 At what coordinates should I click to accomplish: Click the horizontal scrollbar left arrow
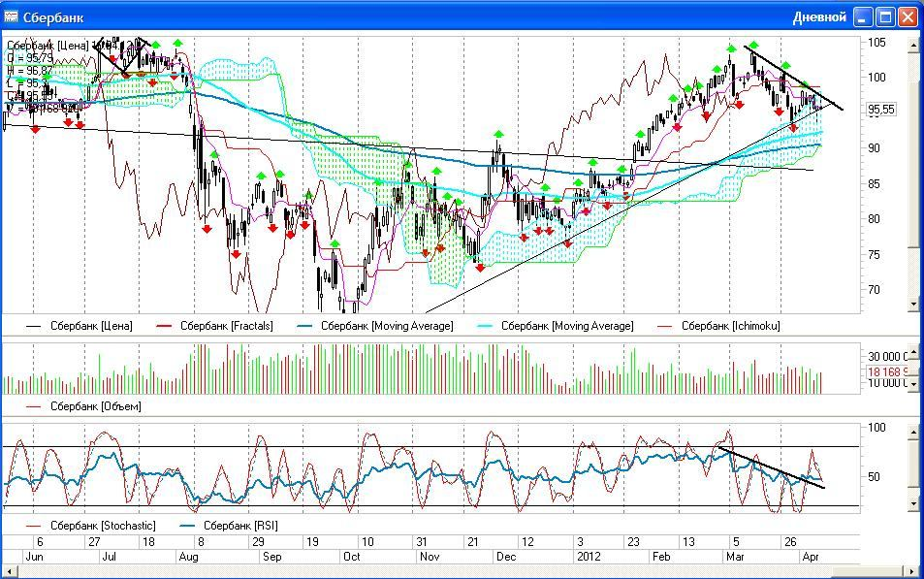[10, 571]
